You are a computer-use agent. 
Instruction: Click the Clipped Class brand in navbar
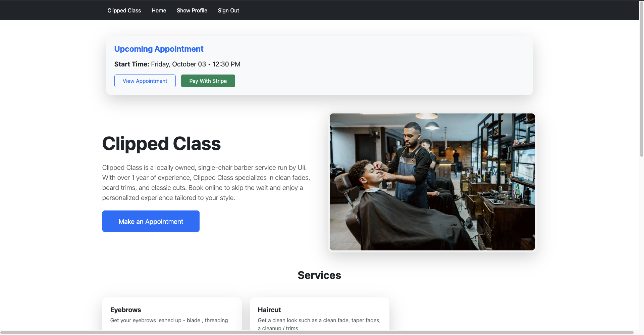124,10
